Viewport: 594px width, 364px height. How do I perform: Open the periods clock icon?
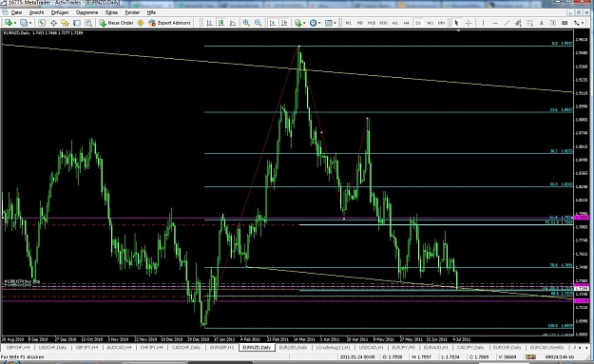click(313, 23)
